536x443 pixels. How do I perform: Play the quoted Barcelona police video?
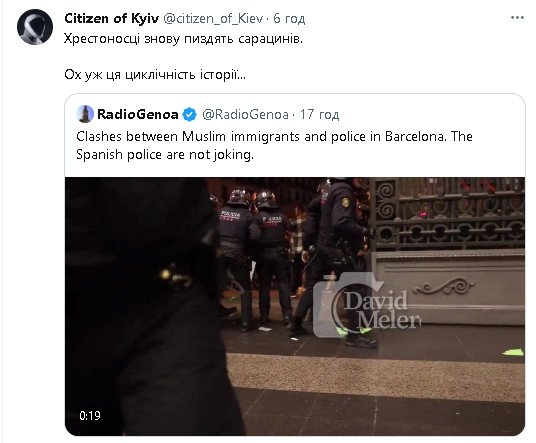(x=295, y=306)
